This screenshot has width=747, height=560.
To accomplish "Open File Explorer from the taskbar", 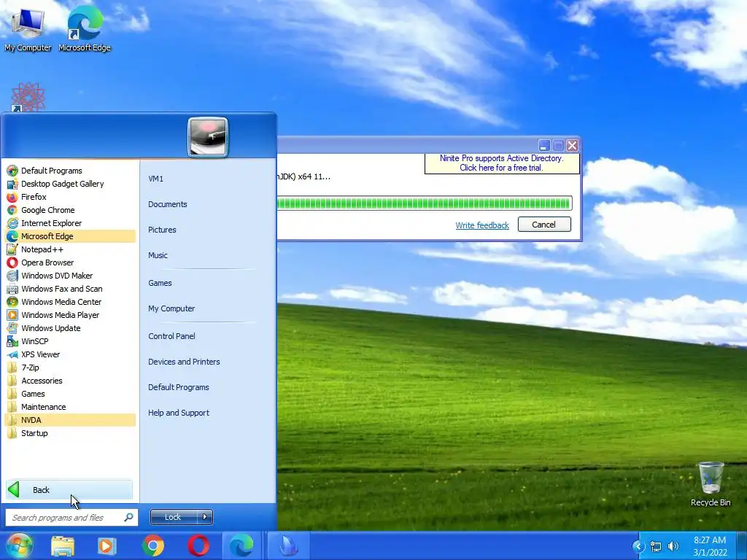I will tap(63, 545).
